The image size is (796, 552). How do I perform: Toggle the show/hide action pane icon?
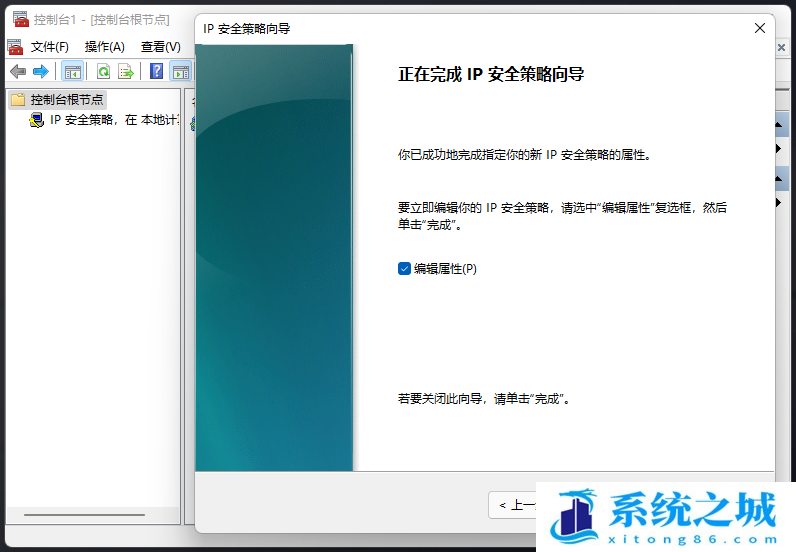click(181, 72)
